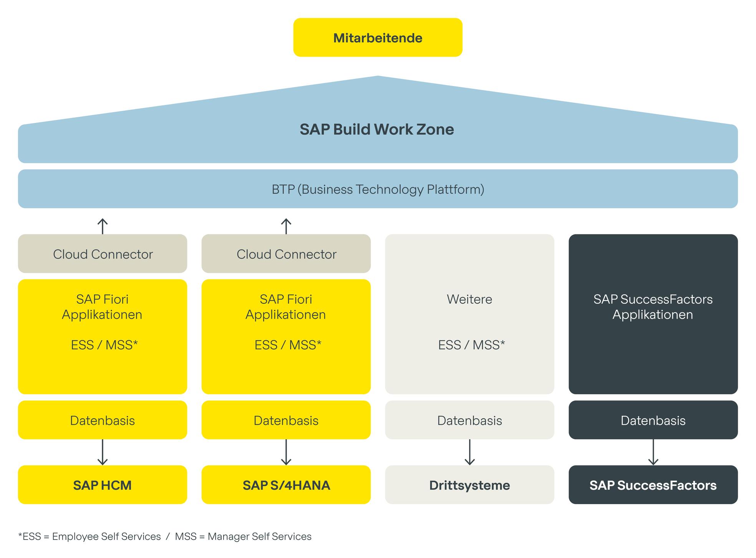756x558 pixels.
Task: Click the up arrow above second Cloud Connector
Action: 286,226
